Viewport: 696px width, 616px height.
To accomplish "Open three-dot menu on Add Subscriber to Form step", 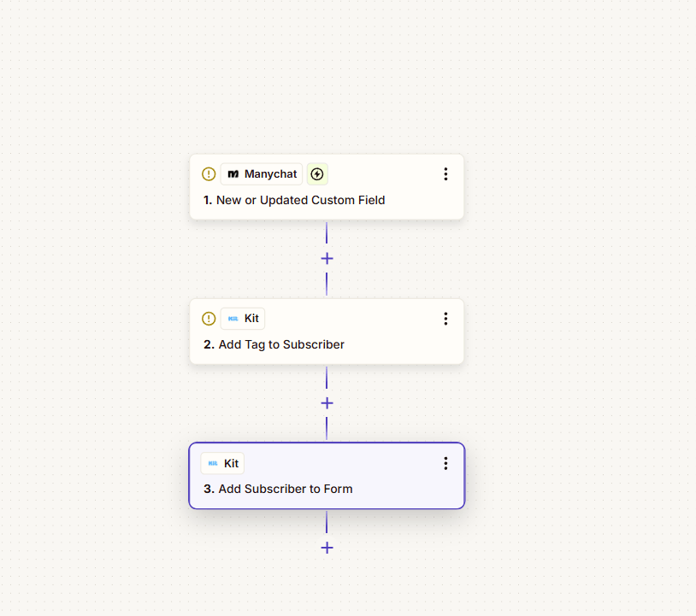I will [x=445, y=463].
